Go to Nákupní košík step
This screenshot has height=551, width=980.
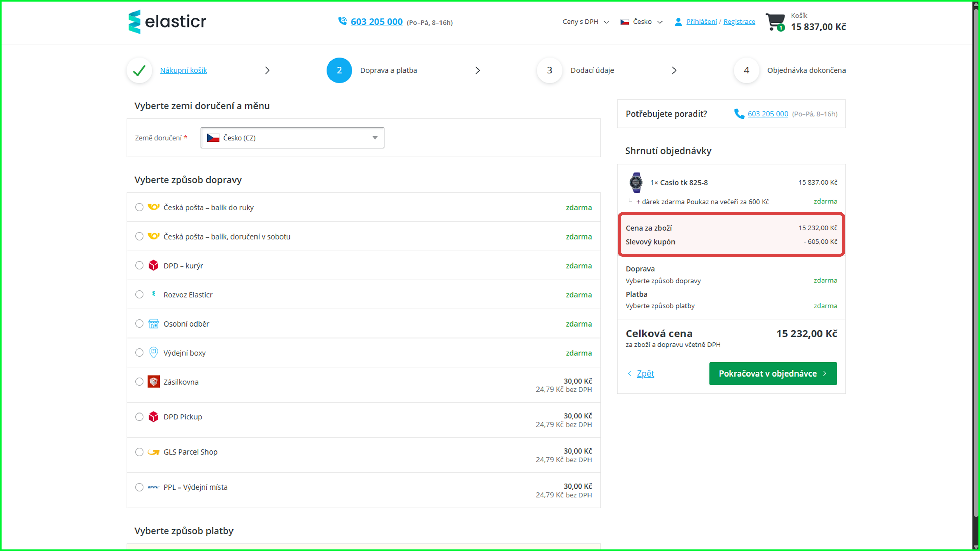pos(183,70)
